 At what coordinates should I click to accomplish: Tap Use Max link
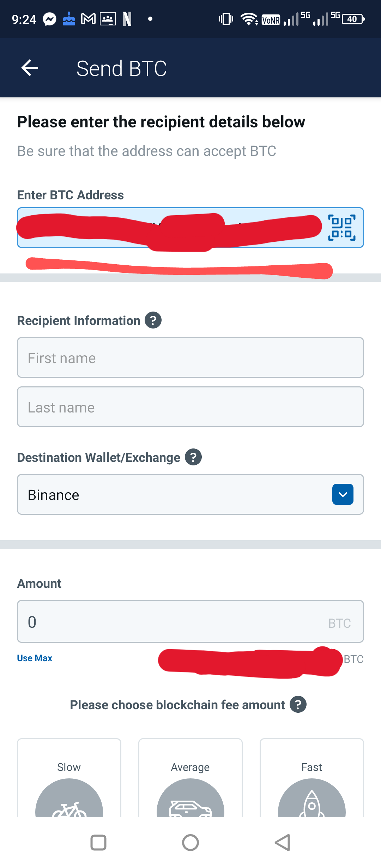[35, 658]
